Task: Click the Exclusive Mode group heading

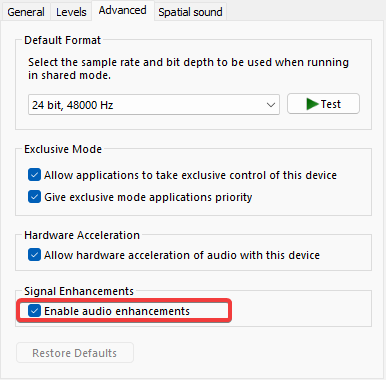Action: (x=63, y=149)
